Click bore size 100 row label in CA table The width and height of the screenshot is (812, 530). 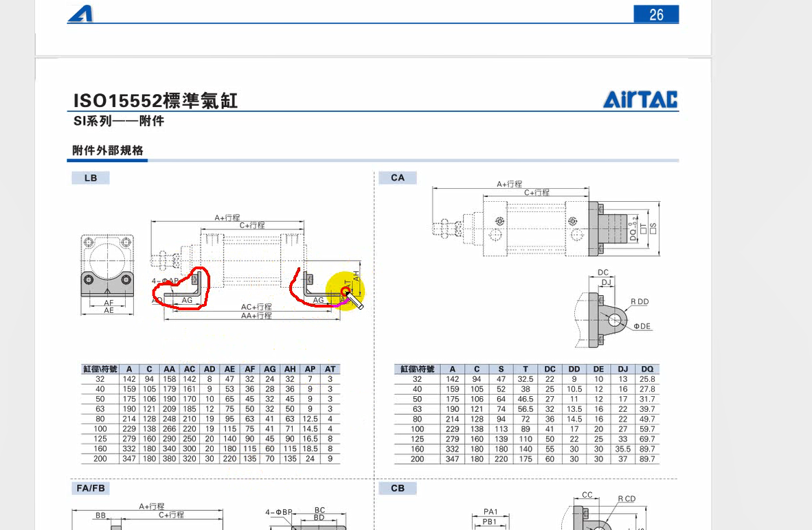(x=418, y=429)
